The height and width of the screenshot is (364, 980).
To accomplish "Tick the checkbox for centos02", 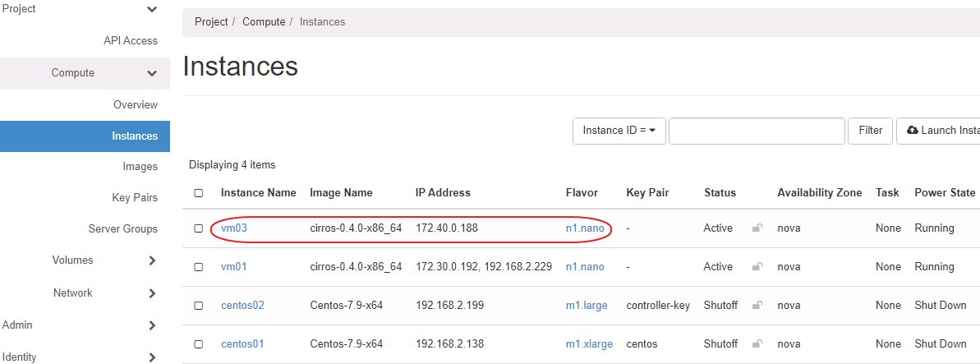I will tap(198, 306).
